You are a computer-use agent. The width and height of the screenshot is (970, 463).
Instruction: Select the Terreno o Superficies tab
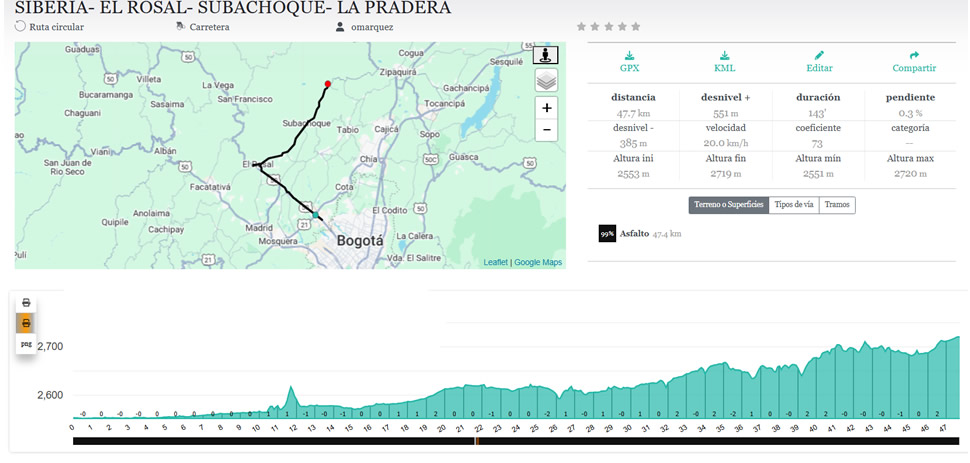pos(729,205)
